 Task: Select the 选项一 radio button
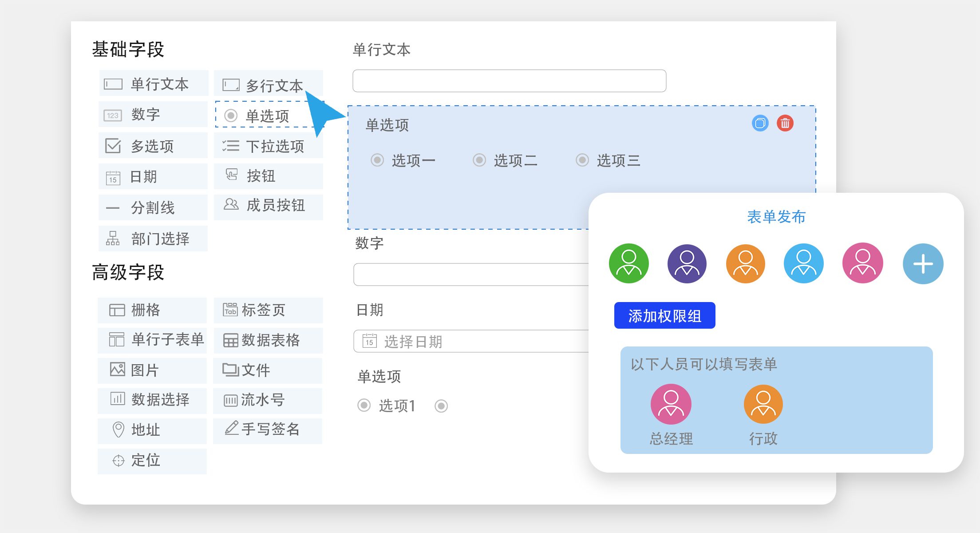click(x=377, y=160)
